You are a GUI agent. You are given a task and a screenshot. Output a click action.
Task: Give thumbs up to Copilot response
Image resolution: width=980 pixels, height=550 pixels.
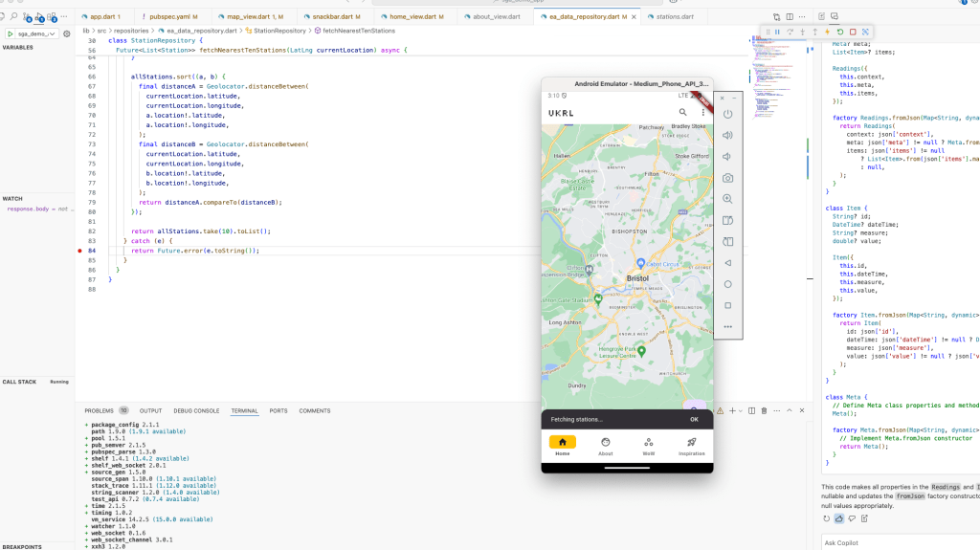[838, 518]
